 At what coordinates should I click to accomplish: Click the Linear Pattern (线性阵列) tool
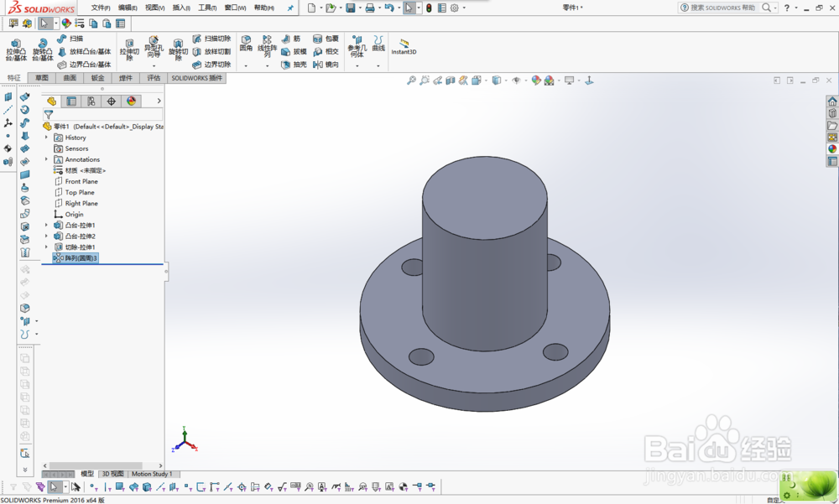tap(267, 47)
